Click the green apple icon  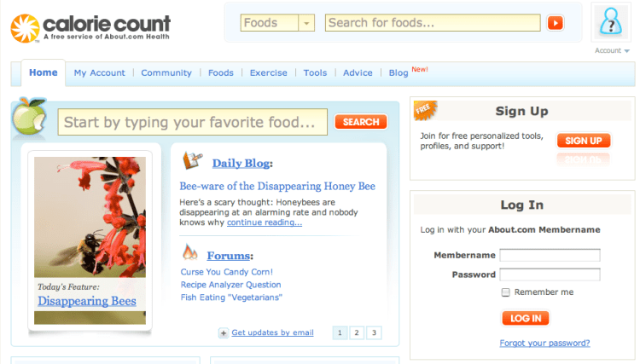point(29,118)
